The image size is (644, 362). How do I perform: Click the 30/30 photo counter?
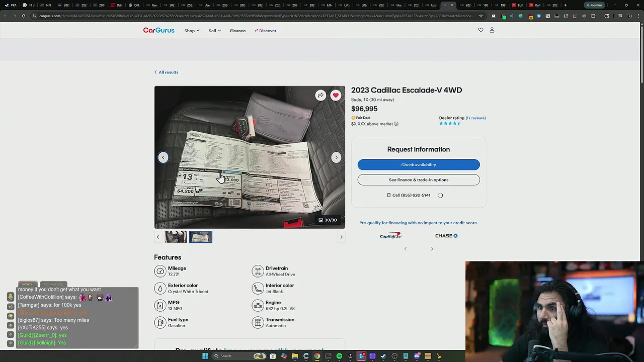pyautogui.click(x=328, y=220)
